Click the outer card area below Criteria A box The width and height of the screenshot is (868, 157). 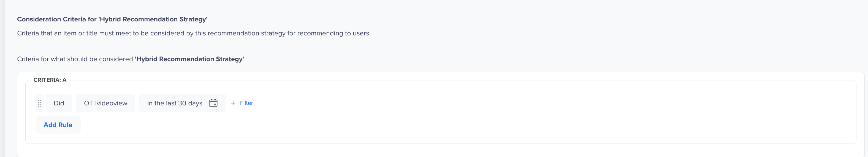438,150
